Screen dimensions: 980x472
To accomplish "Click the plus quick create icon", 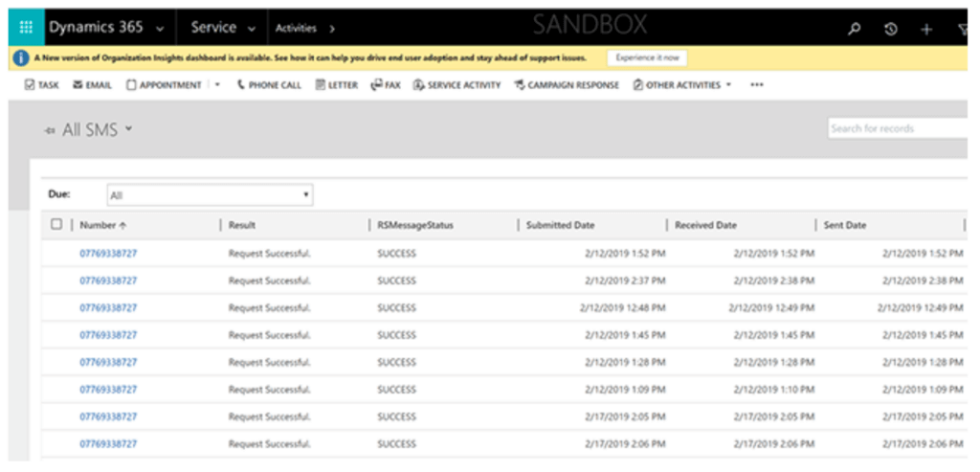I will tap(926, 29).
